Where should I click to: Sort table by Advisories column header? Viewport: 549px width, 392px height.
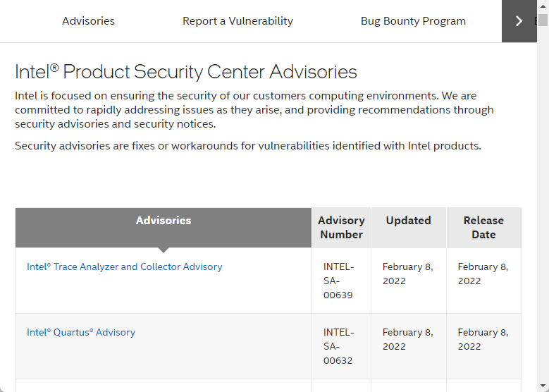(x=164, y=221)
